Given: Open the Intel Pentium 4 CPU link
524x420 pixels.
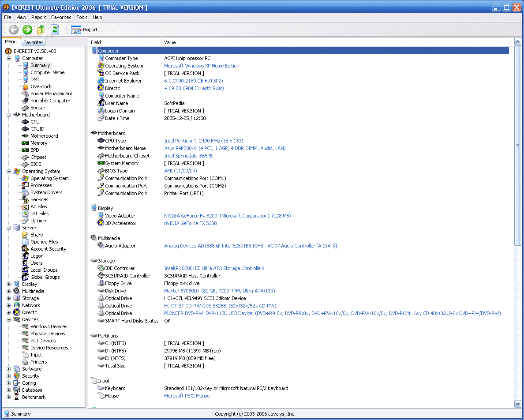Looking at the screenshot, I should pos(203,141).
